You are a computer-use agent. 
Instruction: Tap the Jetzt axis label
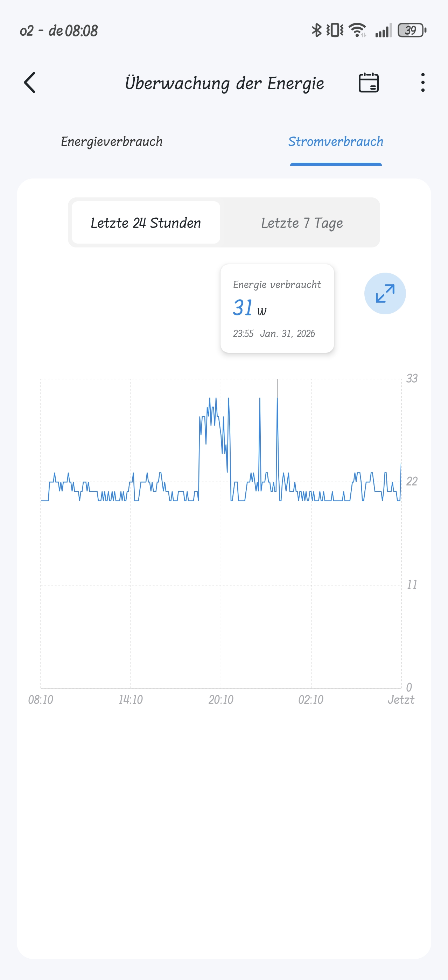(x=400, y=700)
